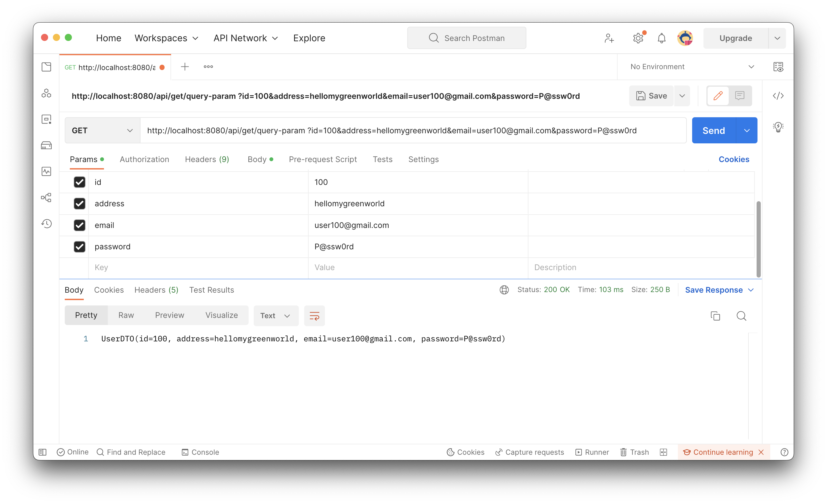Open the notifications bell icon
The width and height of the screenshot is (827, 504).
click(x=661, y=38)
